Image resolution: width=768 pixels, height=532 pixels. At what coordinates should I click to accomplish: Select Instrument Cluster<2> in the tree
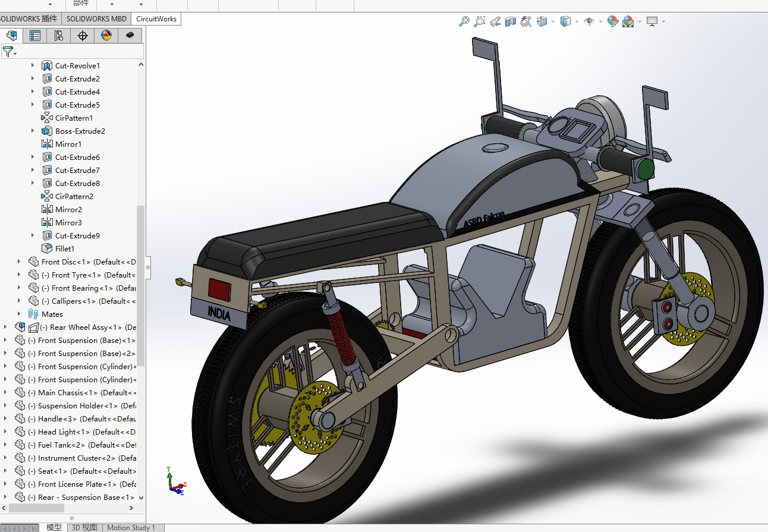click(82, 458)
